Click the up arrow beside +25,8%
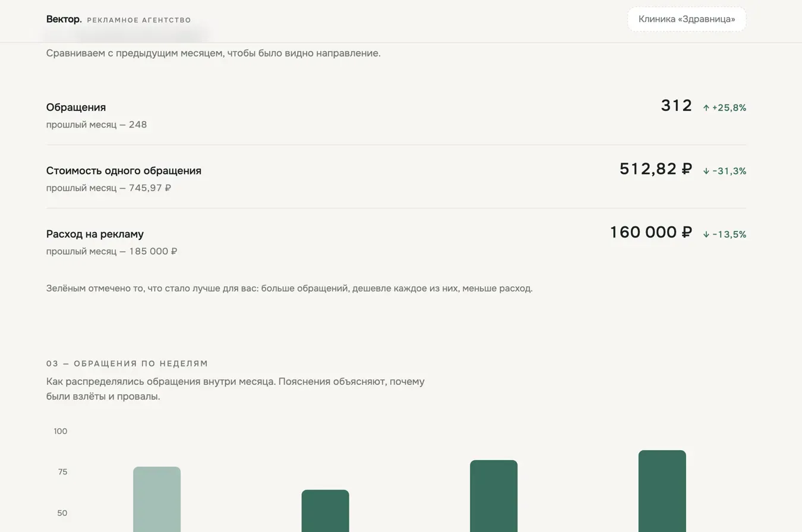Screen dimensions: 802x532 click(x=706, y=108)
